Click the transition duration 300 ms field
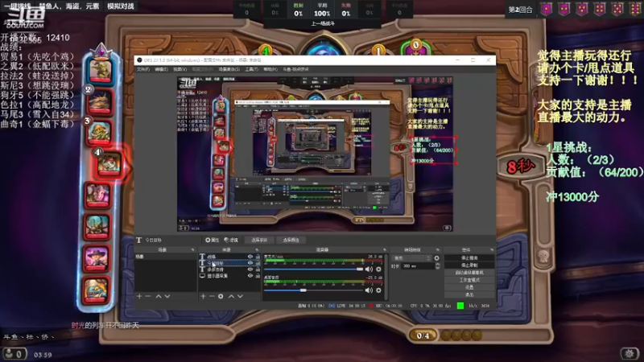Viewport: 644px width, 362px height. (418, 266)
